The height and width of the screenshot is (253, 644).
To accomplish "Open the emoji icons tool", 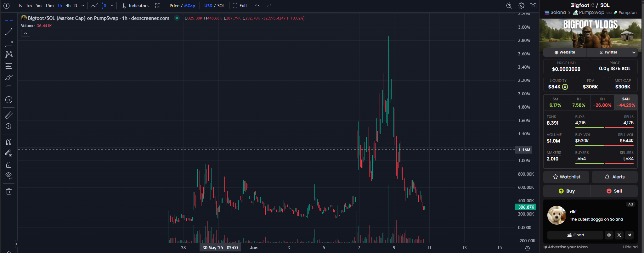I will 9,100.
